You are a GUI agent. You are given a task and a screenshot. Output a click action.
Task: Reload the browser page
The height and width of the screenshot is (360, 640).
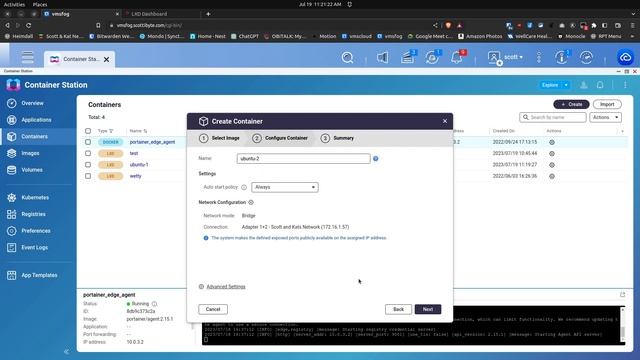(29, 25)
